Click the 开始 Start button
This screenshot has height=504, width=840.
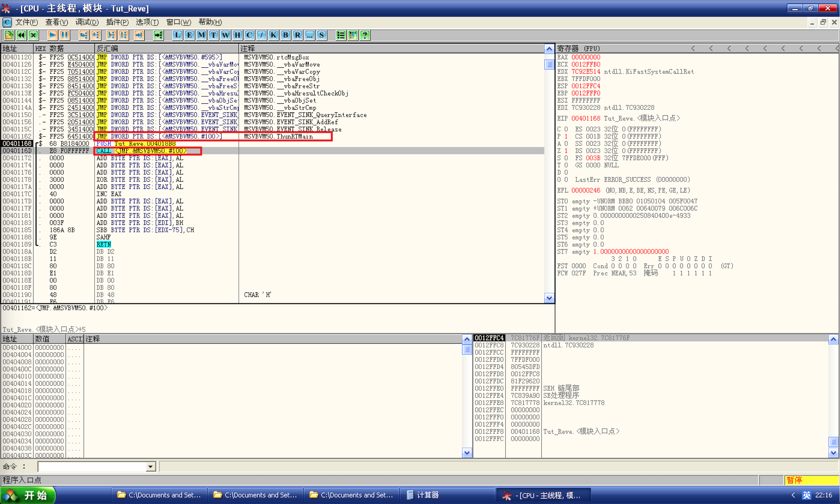click(x=28, y=495)
